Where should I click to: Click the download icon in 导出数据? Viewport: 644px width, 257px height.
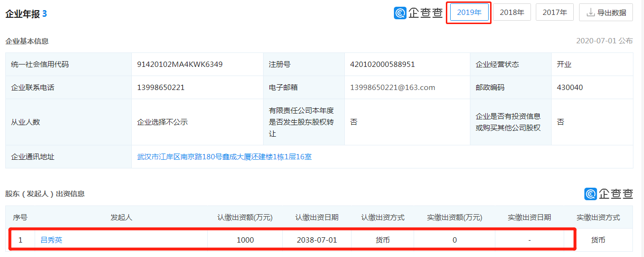click(x=591, y=13)
